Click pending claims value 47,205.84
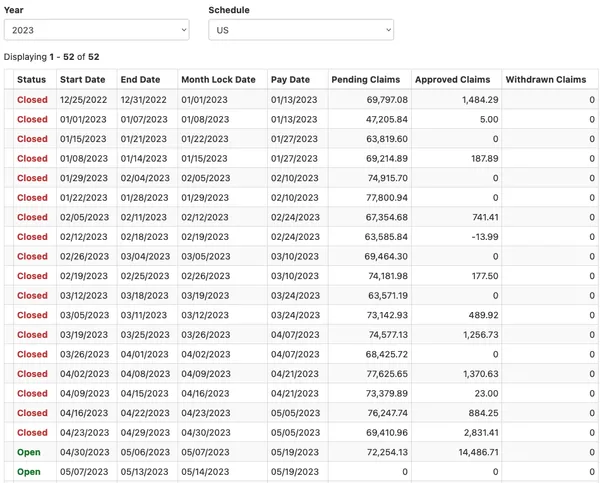600x483 pixels. (387, 119)
